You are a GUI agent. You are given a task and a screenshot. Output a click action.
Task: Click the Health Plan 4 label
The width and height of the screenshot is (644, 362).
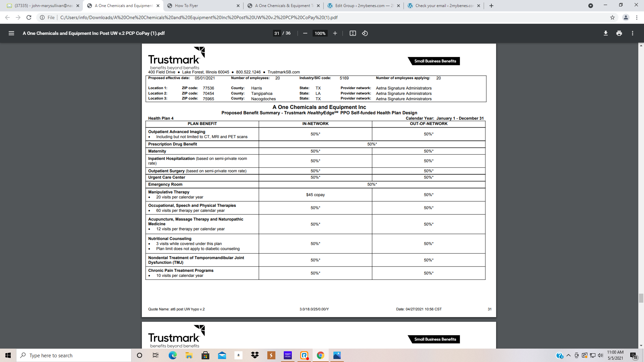coord(161,118)
